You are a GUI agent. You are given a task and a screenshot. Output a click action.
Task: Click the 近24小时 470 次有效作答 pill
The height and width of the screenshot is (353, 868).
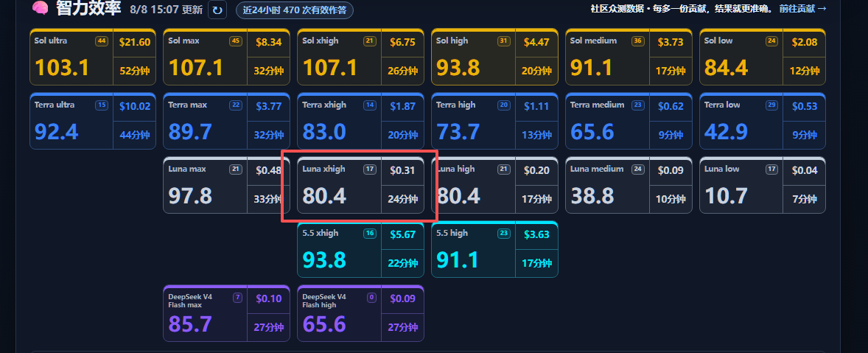pos(295,10)
